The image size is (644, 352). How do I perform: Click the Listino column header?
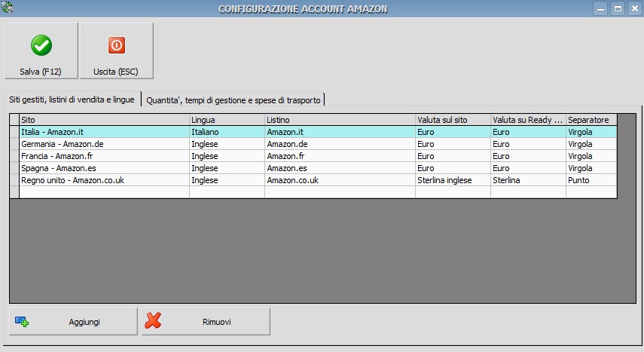340,120
